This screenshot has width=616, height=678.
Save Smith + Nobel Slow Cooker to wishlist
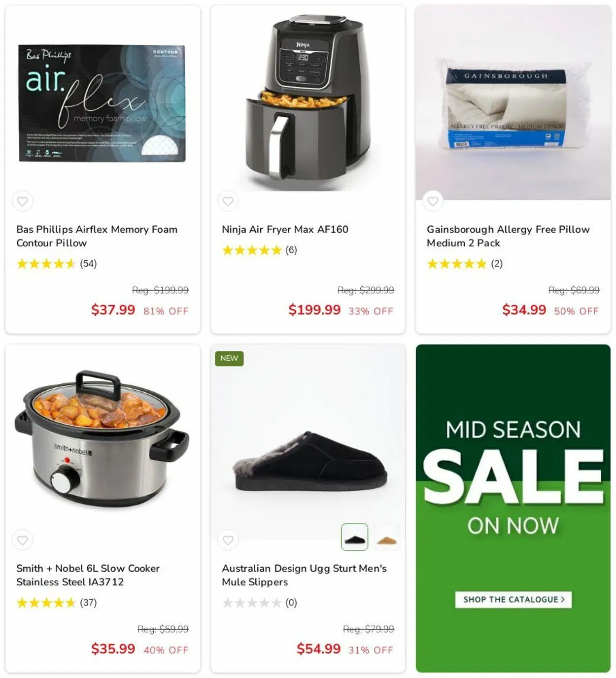(x=23, y=540)
